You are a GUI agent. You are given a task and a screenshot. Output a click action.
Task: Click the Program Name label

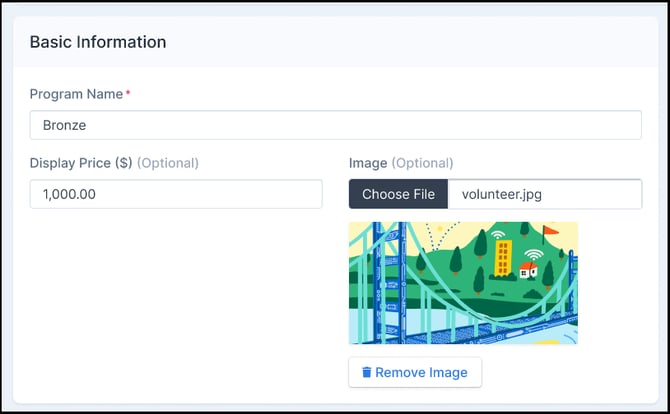76,94
